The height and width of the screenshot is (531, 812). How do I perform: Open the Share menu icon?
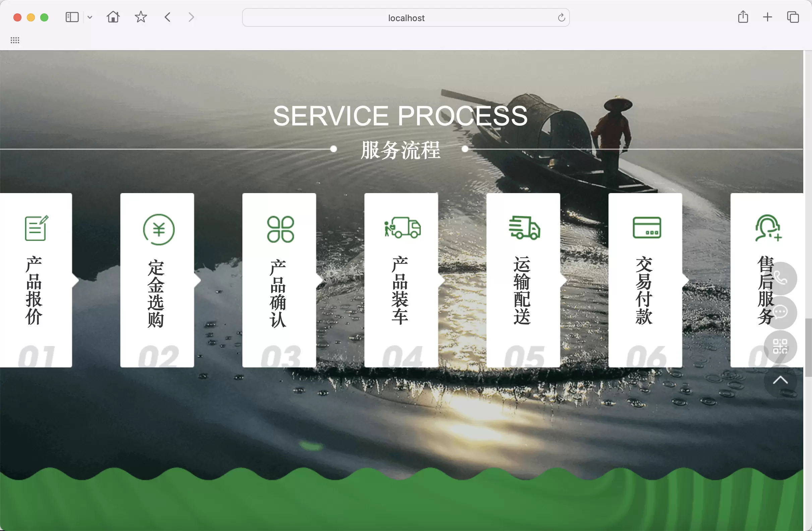click(x=743, y=17)
